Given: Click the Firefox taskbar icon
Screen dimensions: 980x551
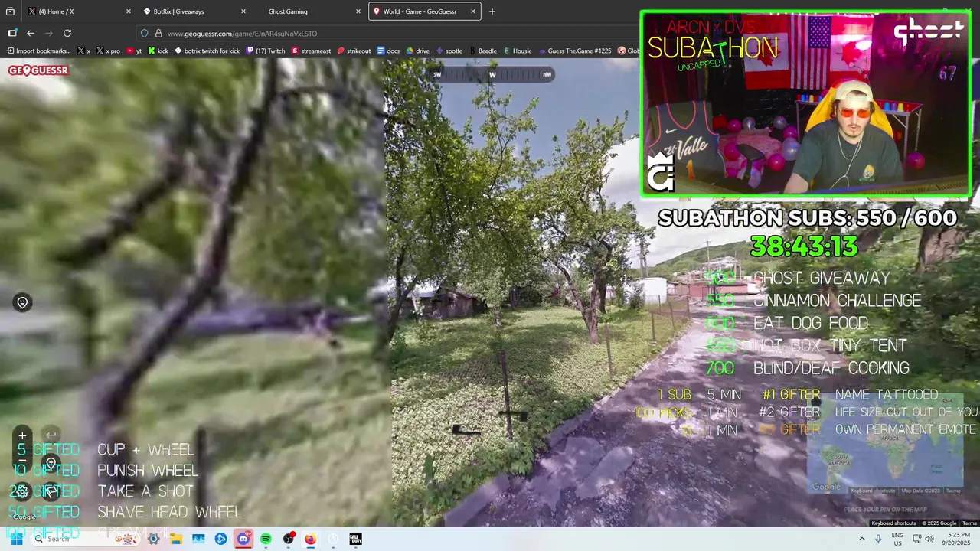Looking at the screenshot, I should 310,539.
